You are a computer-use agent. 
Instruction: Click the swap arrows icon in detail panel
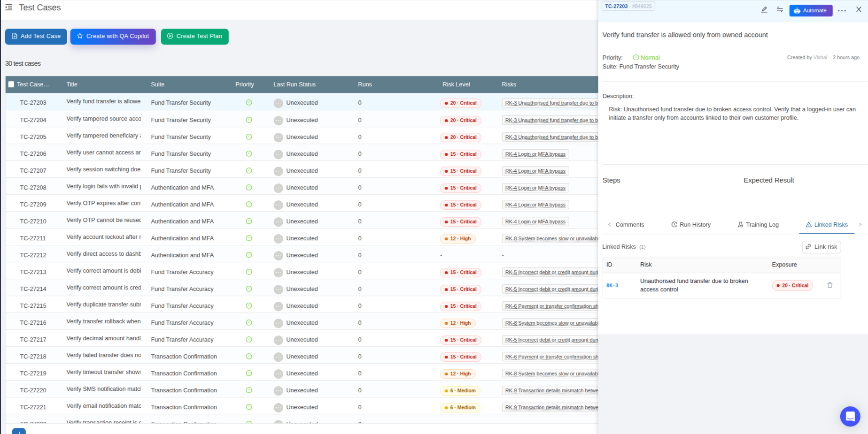tap(780, 10)
